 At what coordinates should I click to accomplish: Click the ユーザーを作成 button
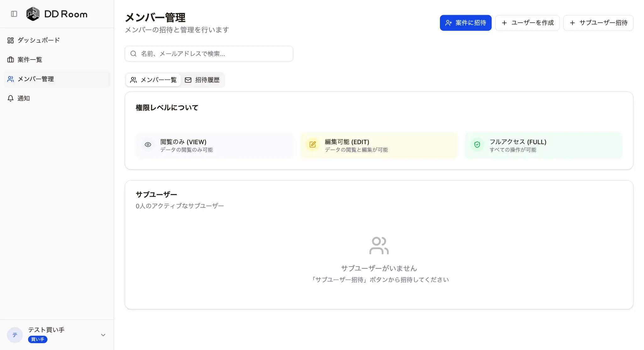527,23
